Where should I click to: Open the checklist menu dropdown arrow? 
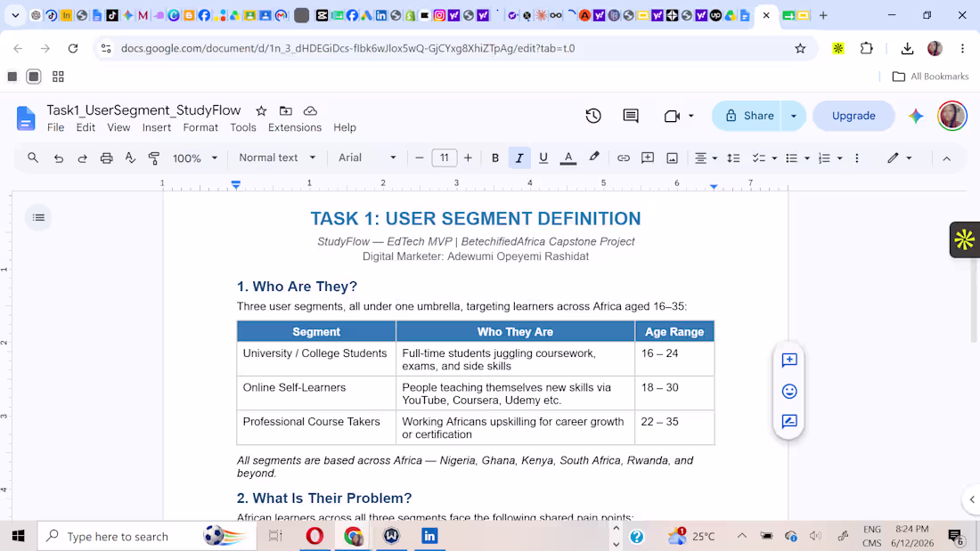coord(774,158)
